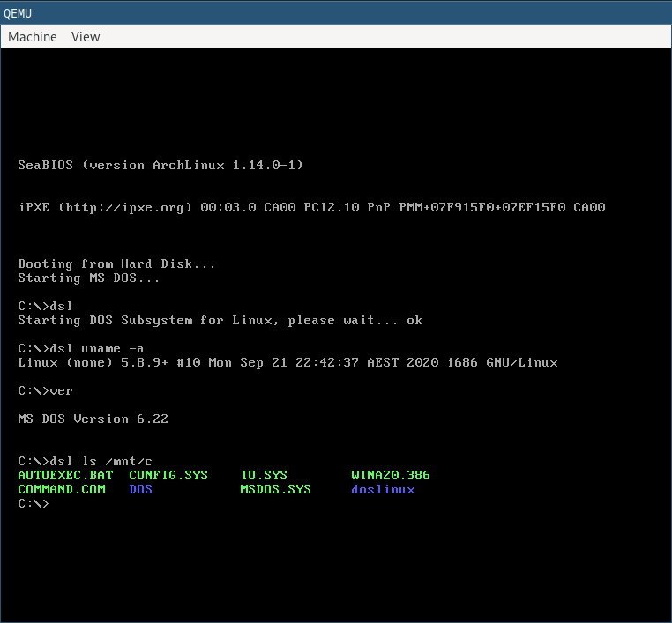Click the 'Starting DOS Subsystem for Linux' line
Viewport: 672px width, 623px height.
220,320
